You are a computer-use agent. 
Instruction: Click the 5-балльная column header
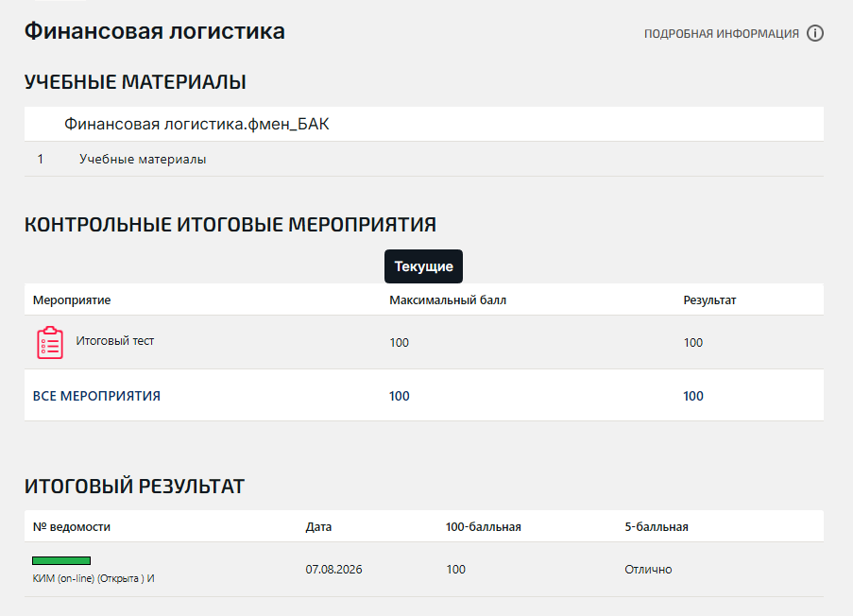click(657, 527)
